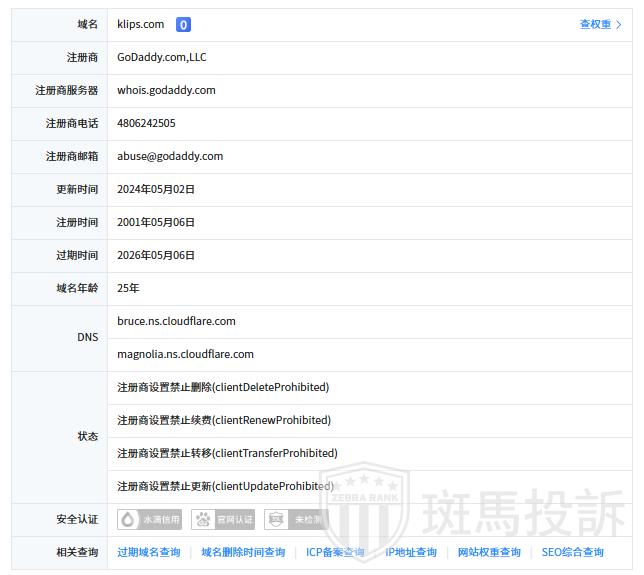Click the chevron arrow next to 查权重
The image size is (644, 575).
pos(619,25)
